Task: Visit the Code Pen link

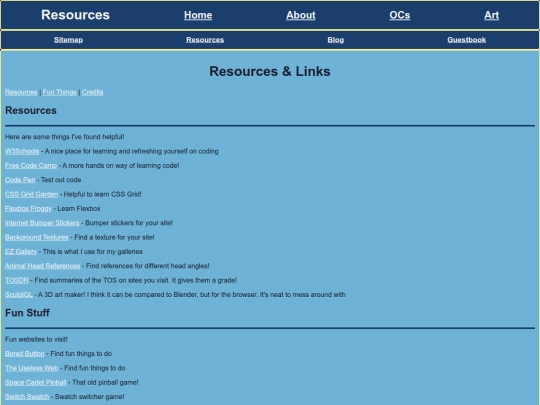Action: pos(20,180)
